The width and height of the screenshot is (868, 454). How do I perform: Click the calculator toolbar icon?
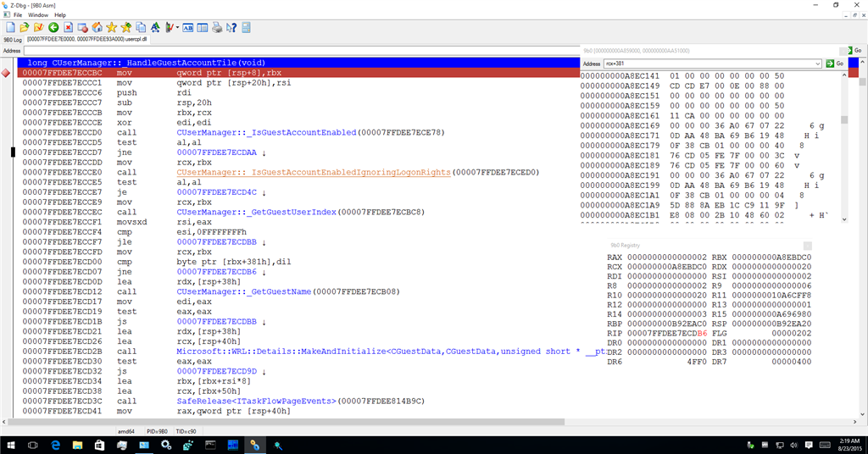(247, 27)
